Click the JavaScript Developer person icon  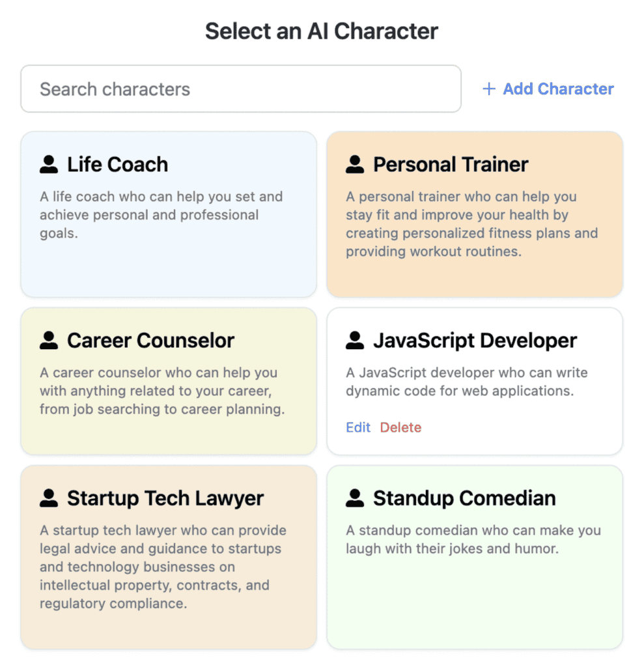[x=354, y=340]
